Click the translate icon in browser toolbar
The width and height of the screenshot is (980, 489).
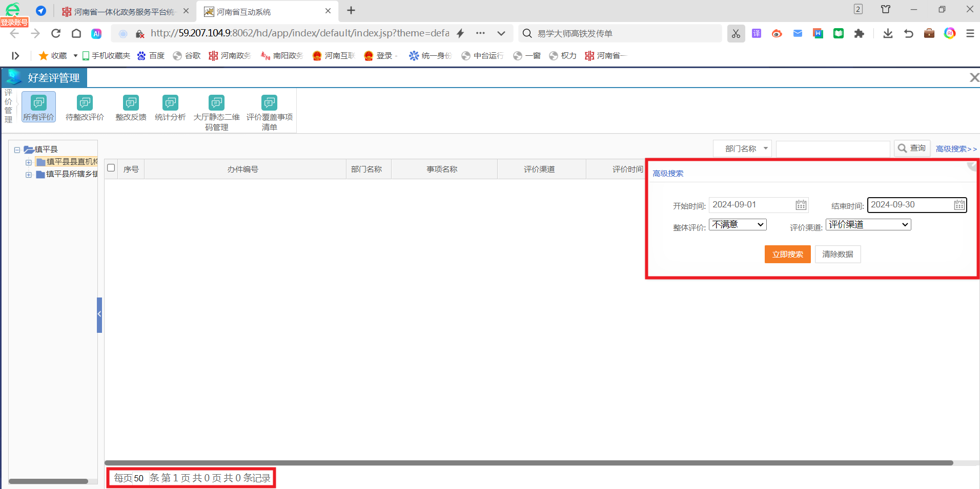click(757, 33)
